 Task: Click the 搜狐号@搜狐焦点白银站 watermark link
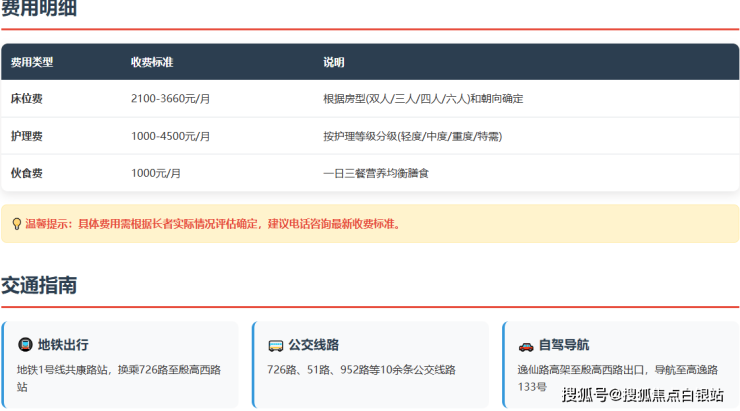(x=643, y=395)
